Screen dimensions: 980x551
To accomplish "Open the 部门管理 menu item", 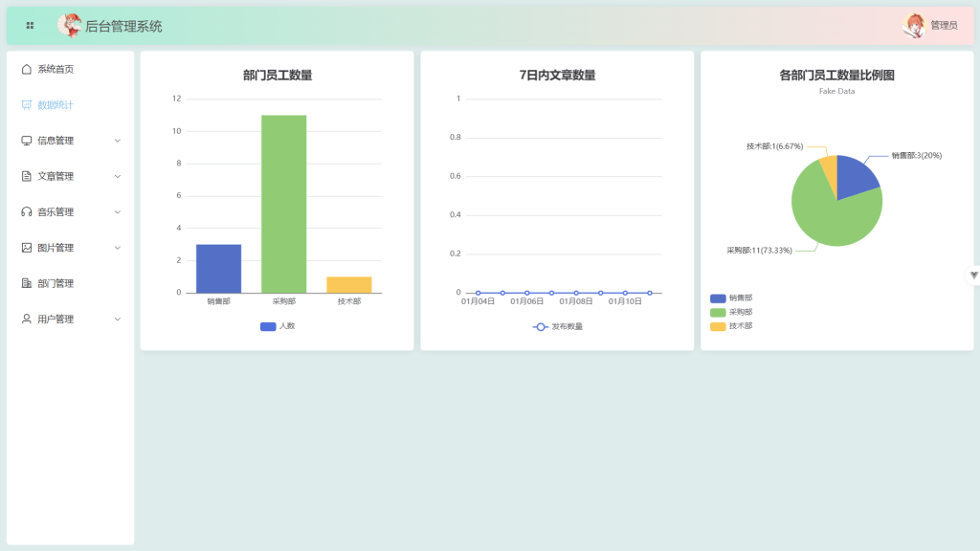I will pyautogui.click(x=56, y=283).
